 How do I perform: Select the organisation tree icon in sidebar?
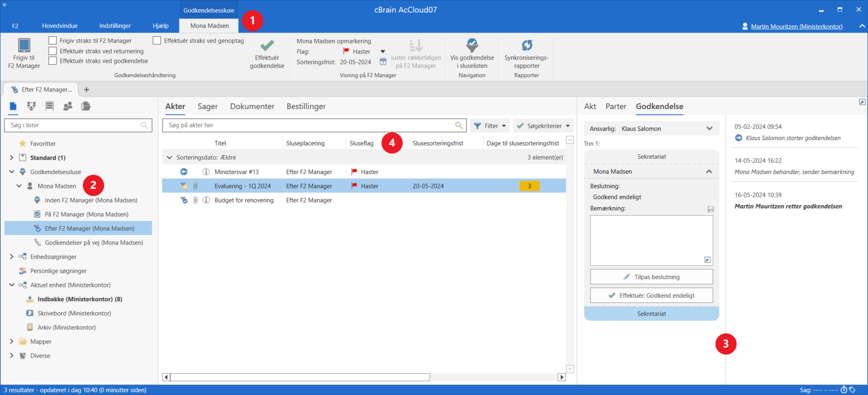(x=31, y=106)
